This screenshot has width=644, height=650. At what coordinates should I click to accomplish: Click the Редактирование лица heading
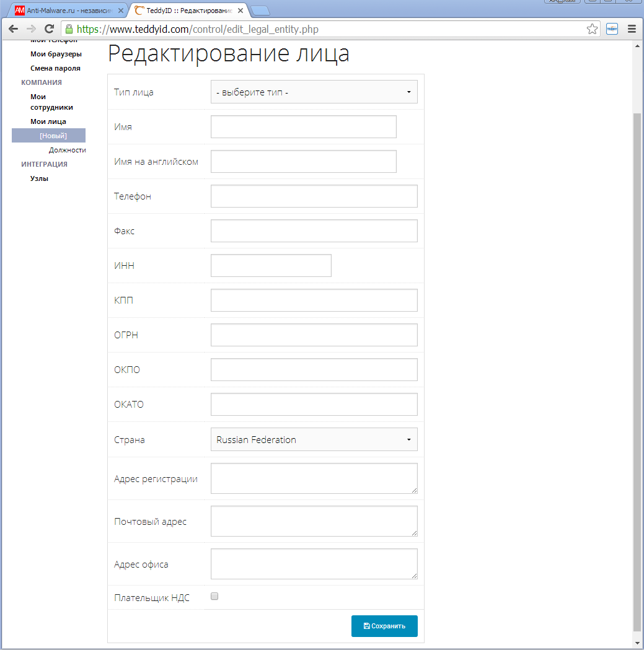(229, 54)
